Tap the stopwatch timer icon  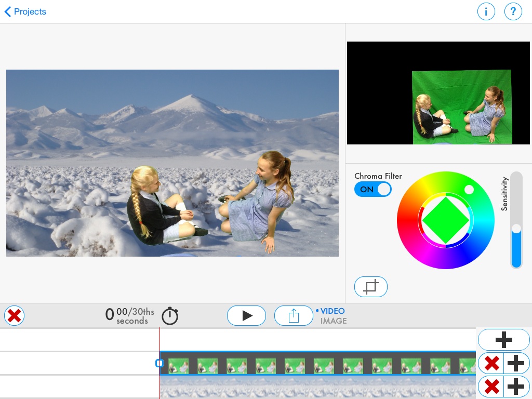pos(170,315)
